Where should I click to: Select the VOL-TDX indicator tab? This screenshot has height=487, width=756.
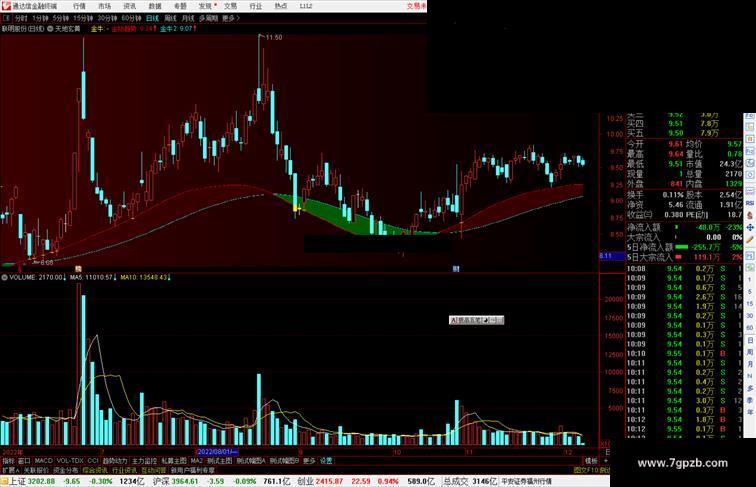(70, 461)
